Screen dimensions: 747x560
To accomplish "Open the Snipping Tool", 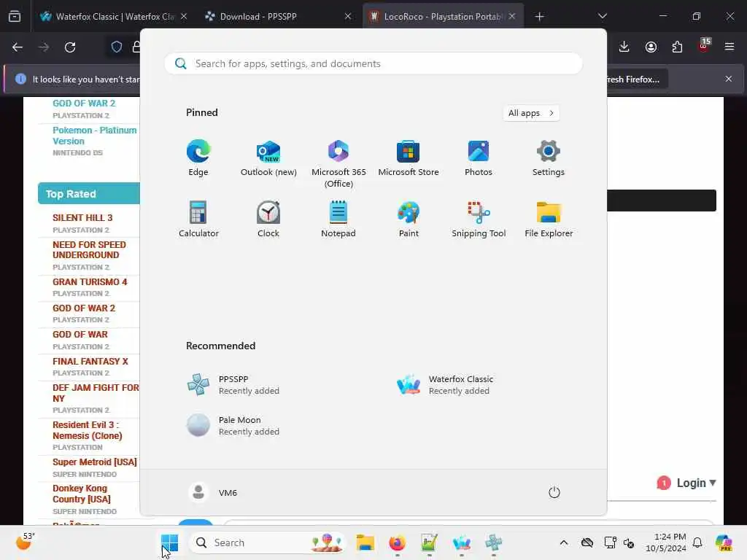I will [x=479, y=219].
